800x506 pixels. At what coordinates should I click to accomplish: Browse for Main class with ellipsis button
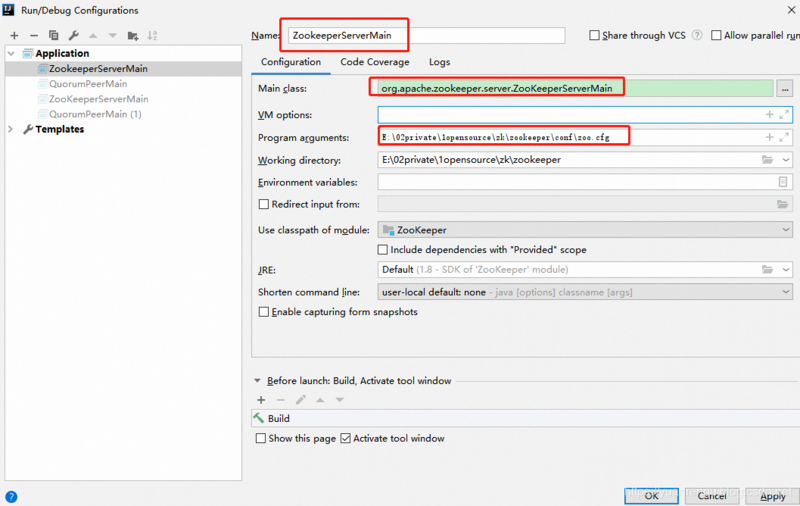pos(785,89)
